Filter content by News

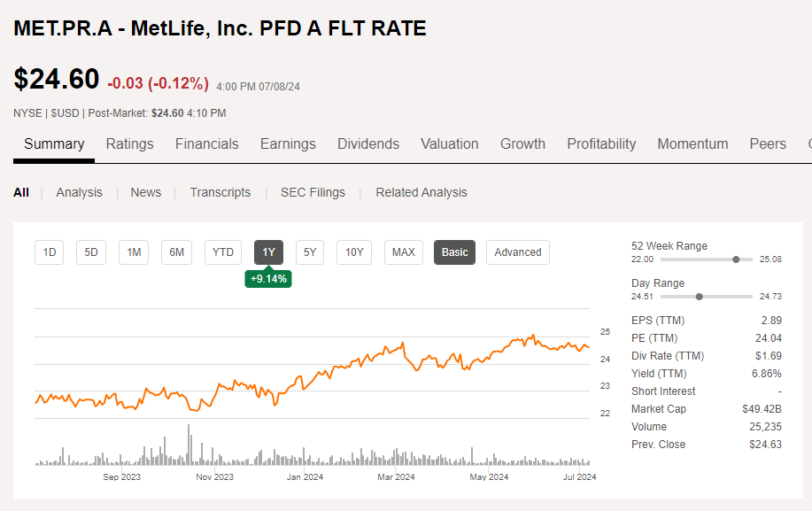coord(145,191)
